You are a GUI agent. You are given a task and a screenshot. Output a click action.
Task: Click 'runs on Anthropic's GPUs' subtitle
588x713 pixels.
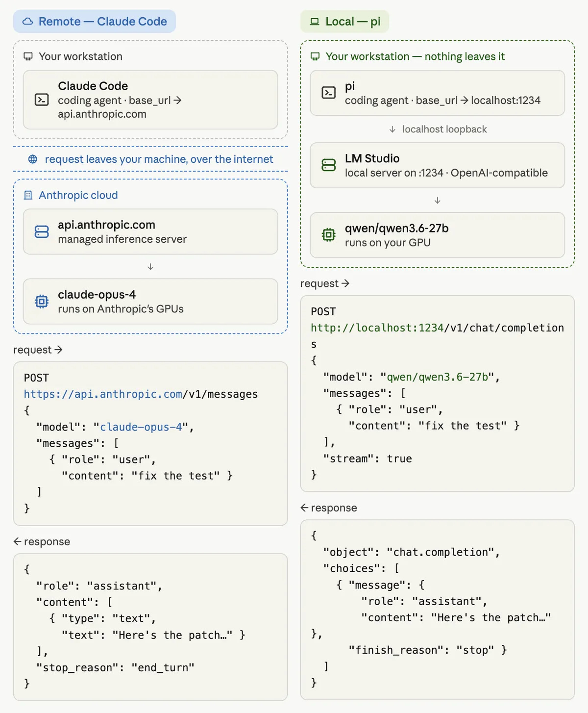coord(121,309)
